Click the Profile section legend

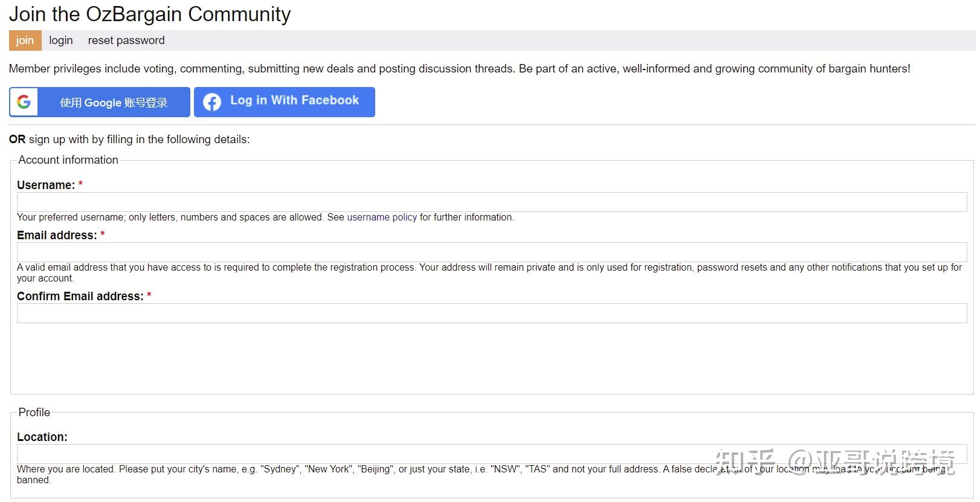tap(34, 413)
